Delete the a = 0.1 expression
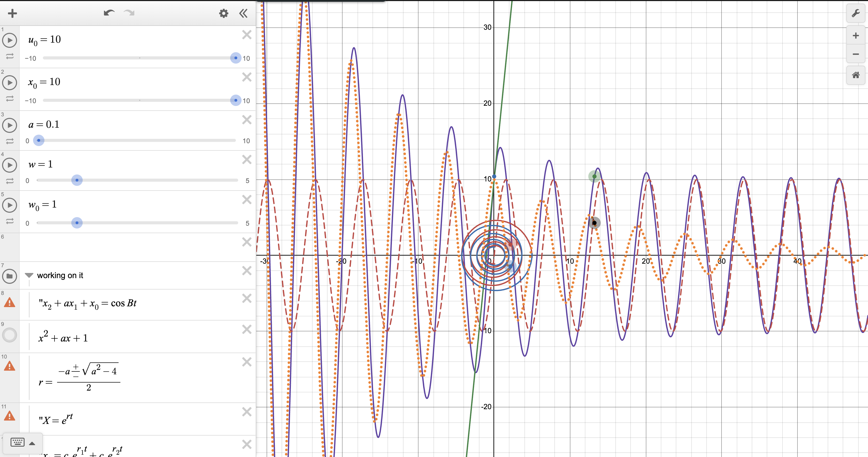868x457 pixels. pyautogui.click(x=247, y=120)
